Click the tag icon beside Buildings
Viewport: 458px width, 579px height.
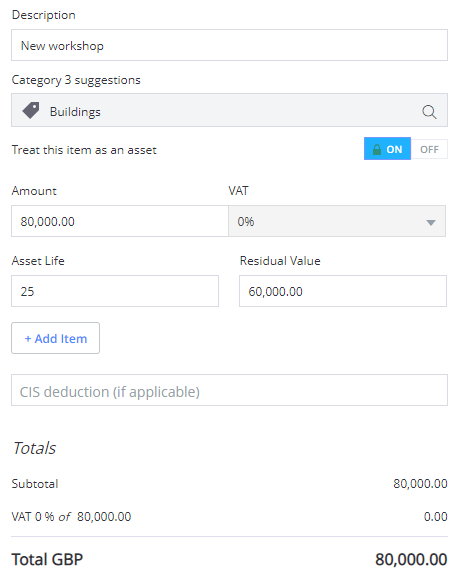coord(31,110)
